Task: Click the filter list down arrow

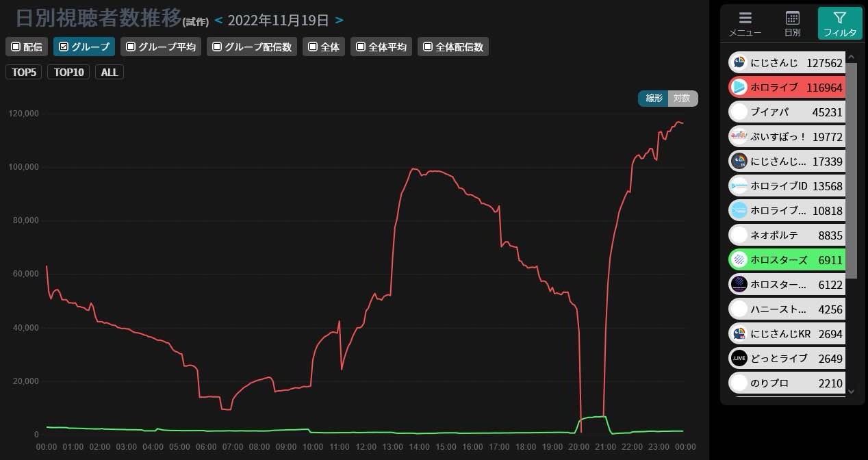Action: (852, 392)
